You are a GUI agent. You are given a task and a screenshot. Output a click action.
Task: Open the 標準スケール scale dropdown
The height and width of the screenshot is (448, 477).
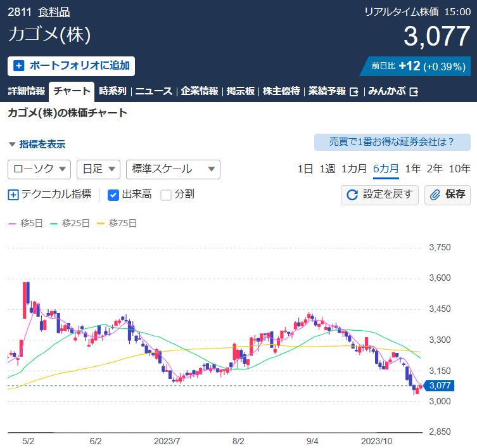click(x=173, y=169)
